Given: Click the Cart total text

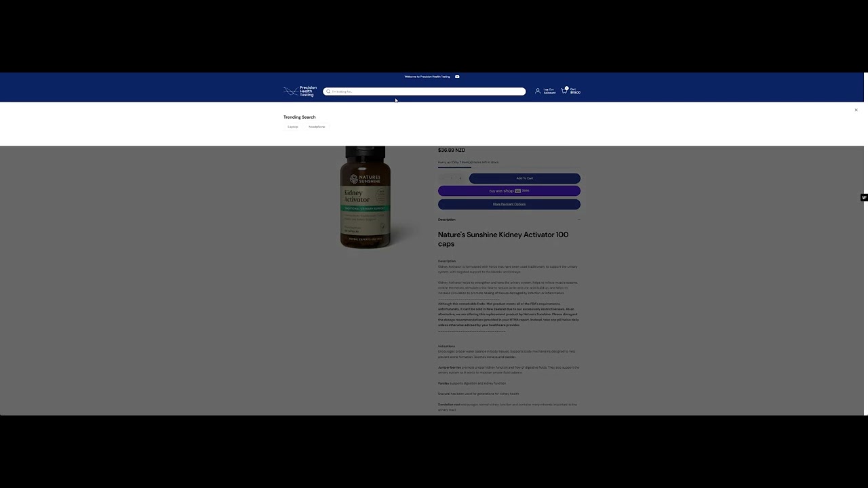Looking at the screenshot, I should click(575, 91).
